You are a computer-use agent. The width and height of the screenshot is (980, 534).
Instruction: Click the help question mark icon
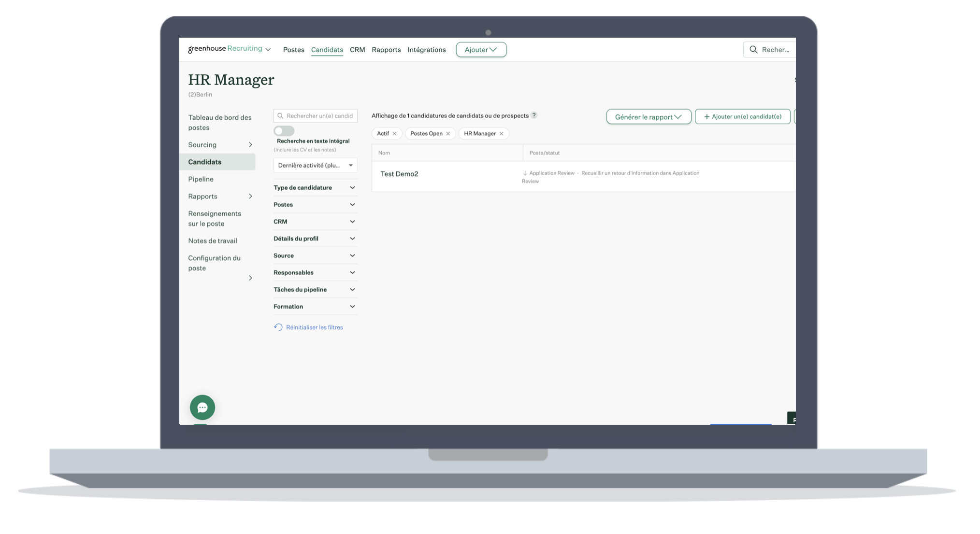coord(534,115)
